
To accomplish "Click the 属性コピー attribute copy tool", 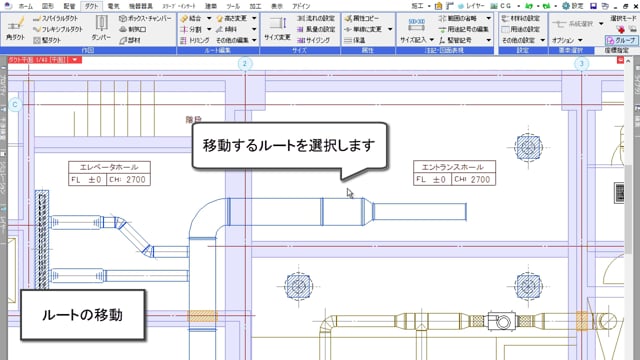I will (x=361, y=18).
